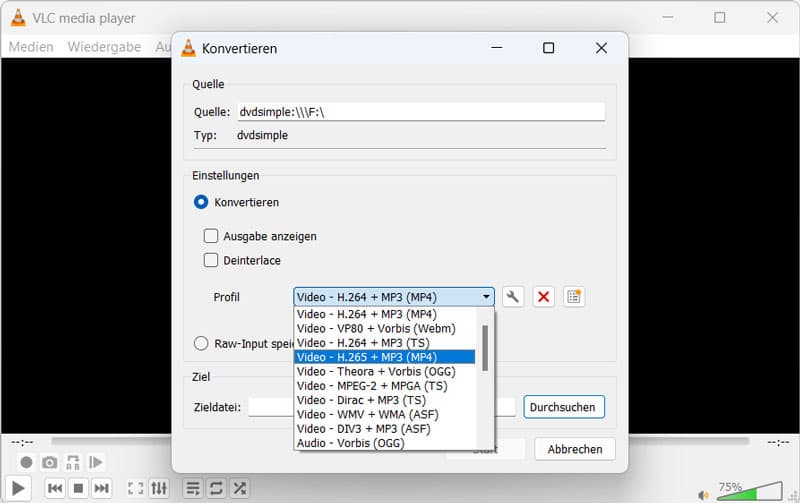Choose Video - H.265 + MP3 (MP4)
The width and height of the screenshot is (800, 503).
pyautogui.click(x=385, y=357)
